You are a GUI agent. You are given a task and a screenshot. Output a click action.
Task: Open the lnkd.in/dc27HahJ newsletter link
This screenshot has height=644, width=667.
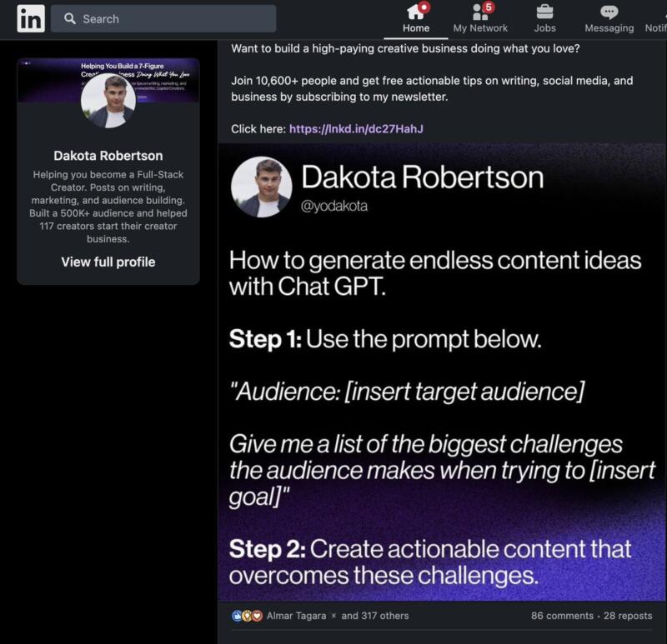[357, 129]
